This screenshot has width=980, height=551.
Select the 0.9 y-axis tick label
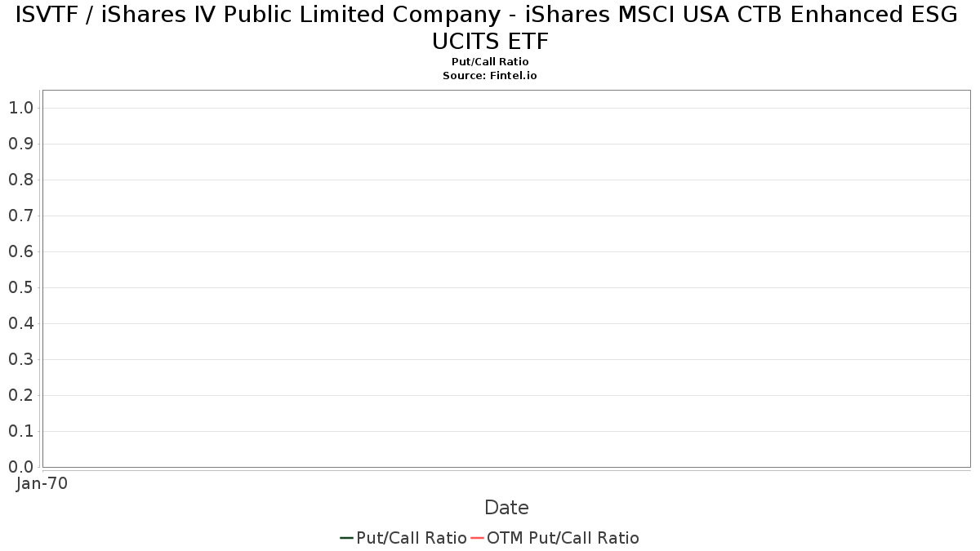point(20,144)
